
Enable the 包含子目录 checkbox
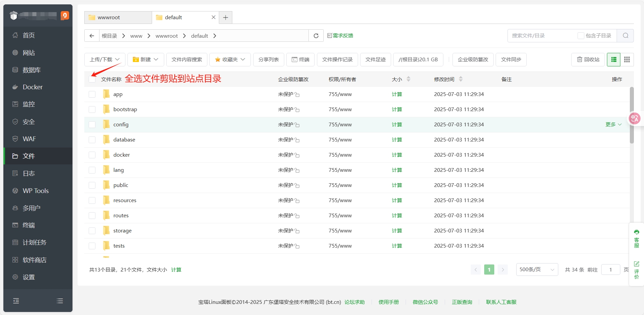point(581,36)
